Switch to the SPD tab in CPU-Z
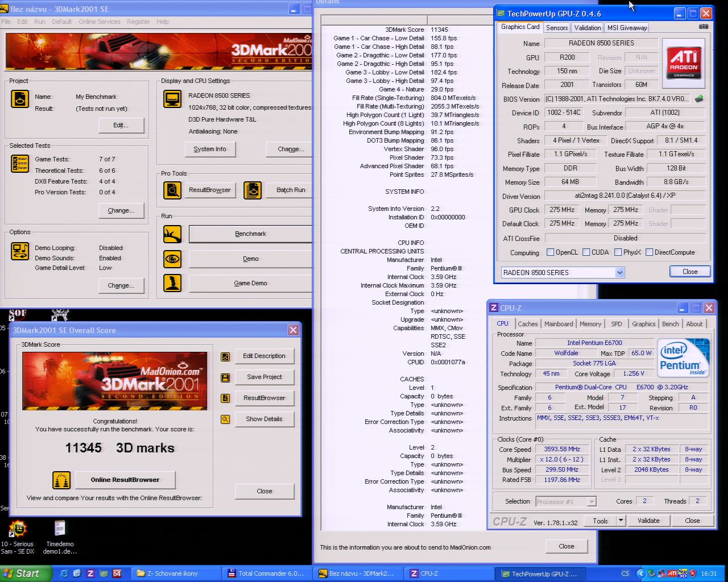 tap(617, 324)
